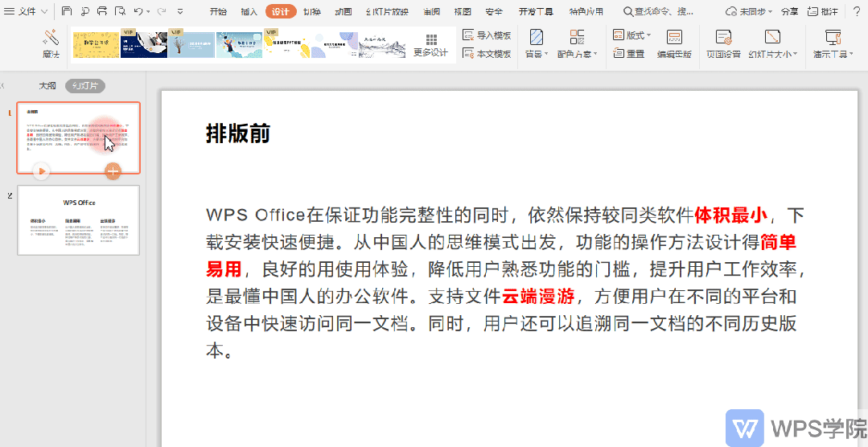Select the 设计 ribbon tab
Viewport: 868px width, 447px height.
(x=281, y=11)
